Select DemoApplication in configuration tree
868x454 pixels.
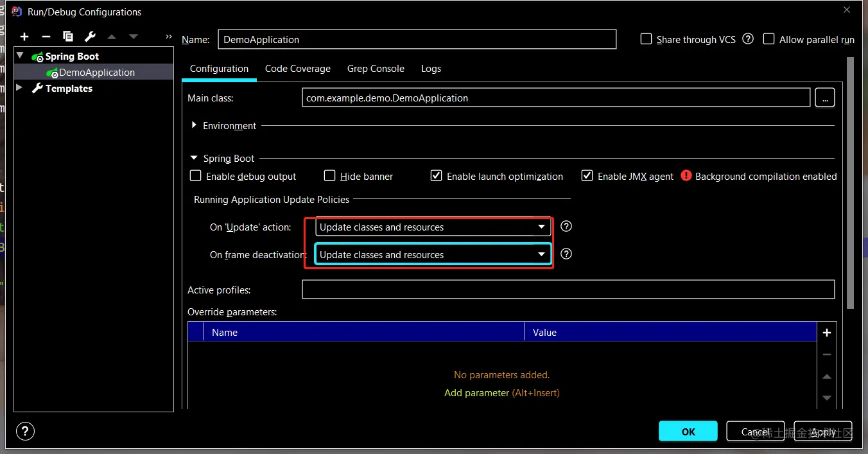pyautogui.click(x=94, y=73)
